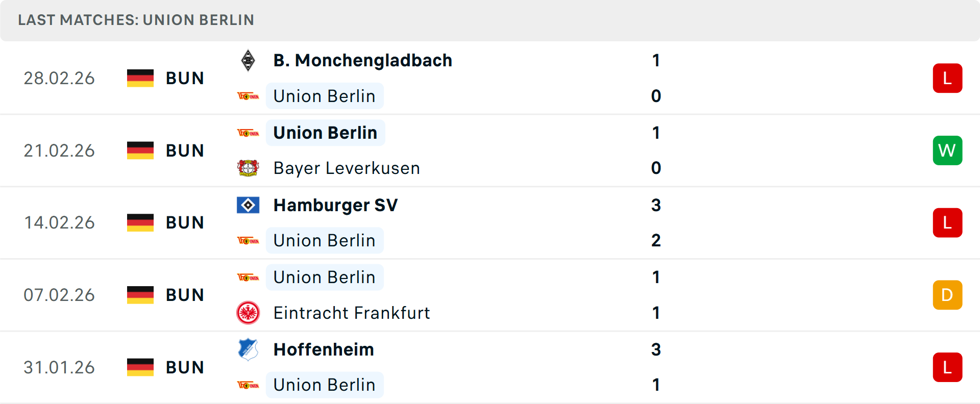
Task: Click the yellow D badge for the Frankfurt draw
Action: click(947, 295)
